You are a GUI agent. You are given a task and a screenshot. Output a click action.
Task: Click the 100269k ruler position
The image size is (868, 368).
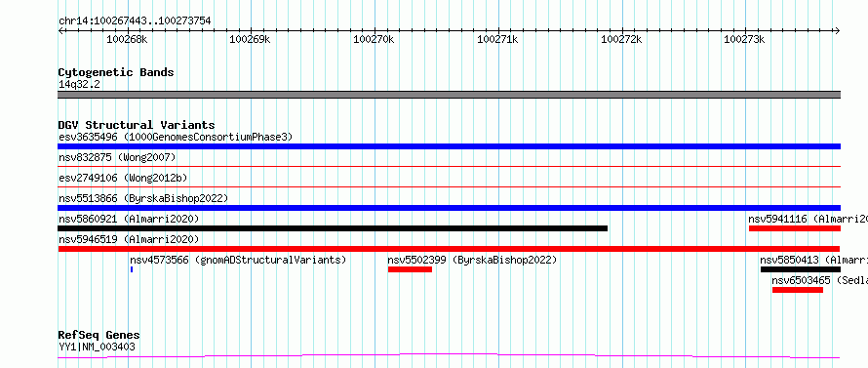point(250,39)
